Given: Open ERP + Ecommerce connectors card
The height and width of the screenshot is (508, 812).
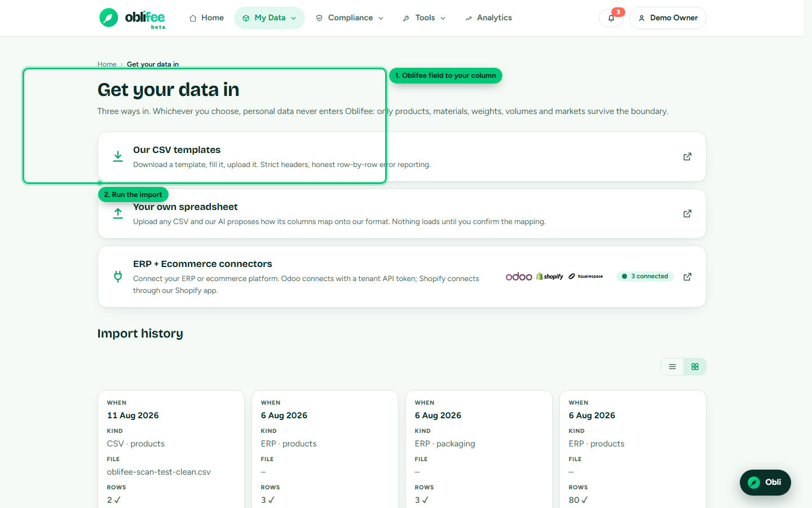Looking at the screenshot, I should [401, 277].
